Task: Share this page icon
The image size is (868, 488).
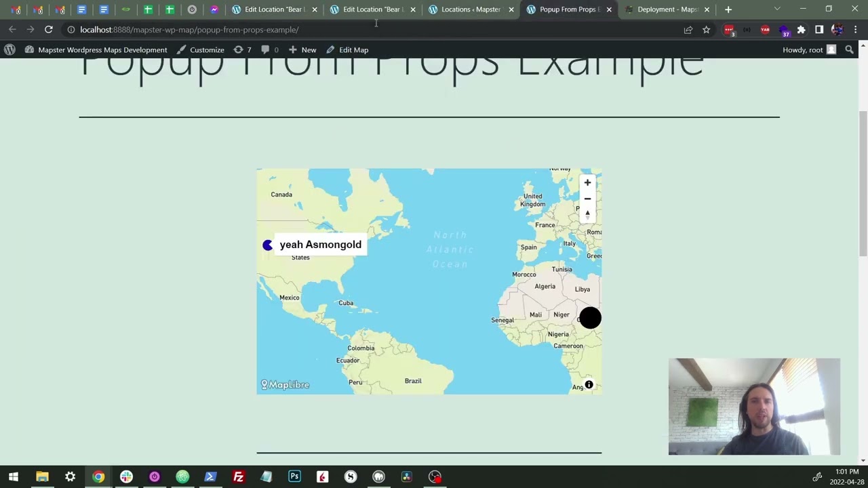Action: tap(688, 30)
